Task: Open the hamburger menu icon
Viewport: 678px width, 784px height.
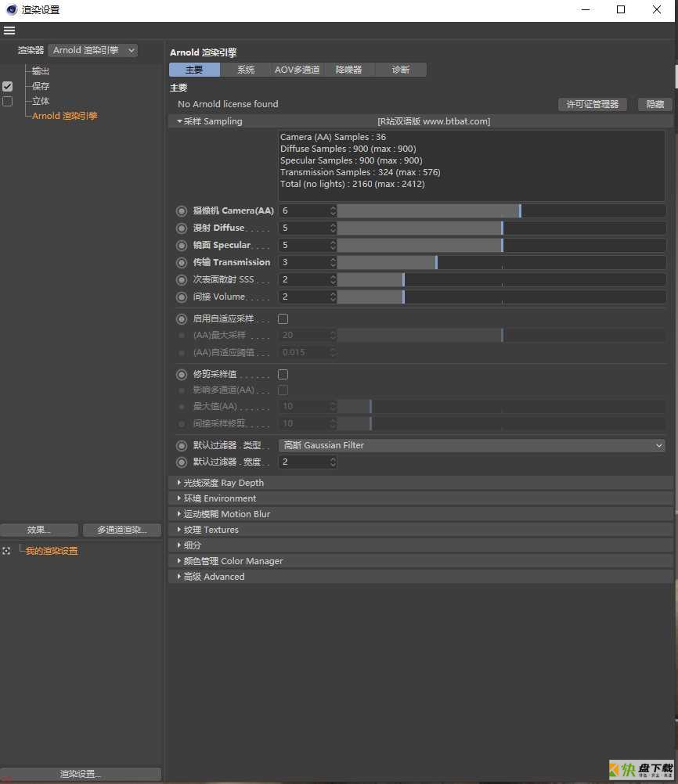Action: pyautogui.click(x=9, y=31)
